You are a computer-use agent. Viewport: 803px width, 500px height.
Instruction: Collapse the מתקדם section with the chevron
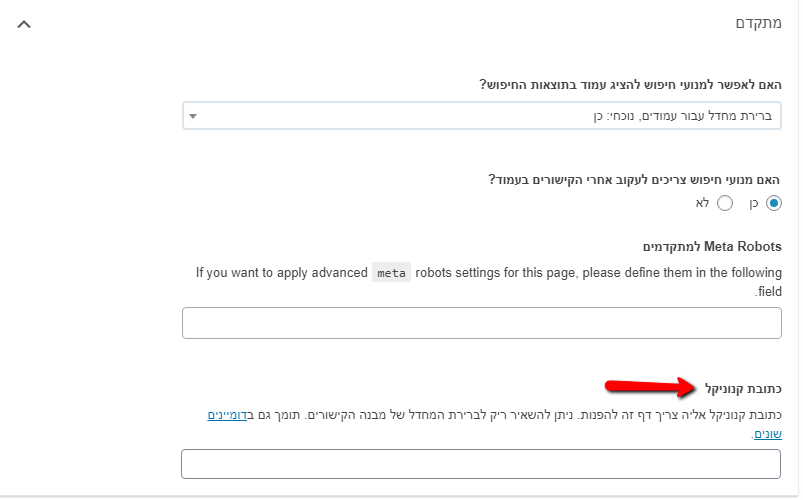pyautogui.click(x=25, y=24)
